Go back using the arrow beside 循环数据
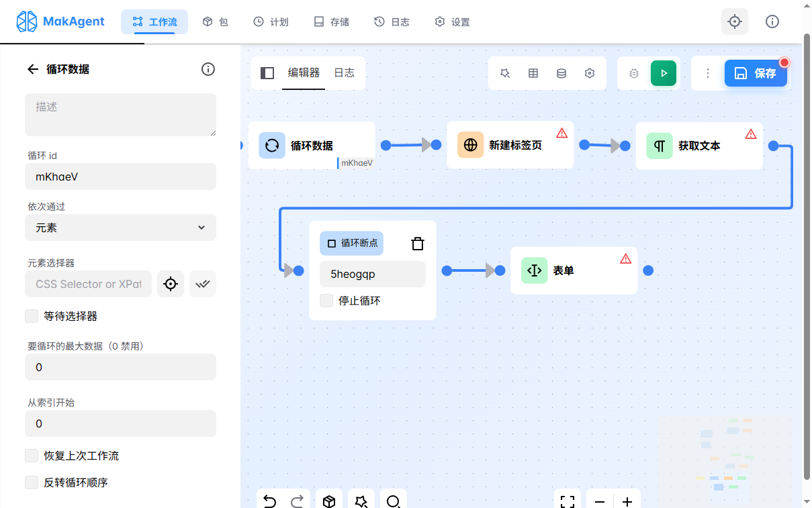 tap(33, 69)
